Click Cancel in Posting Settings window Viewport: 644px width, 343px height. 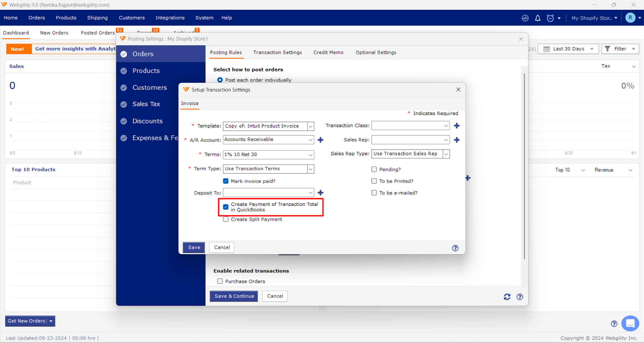[x=275, y=296]
